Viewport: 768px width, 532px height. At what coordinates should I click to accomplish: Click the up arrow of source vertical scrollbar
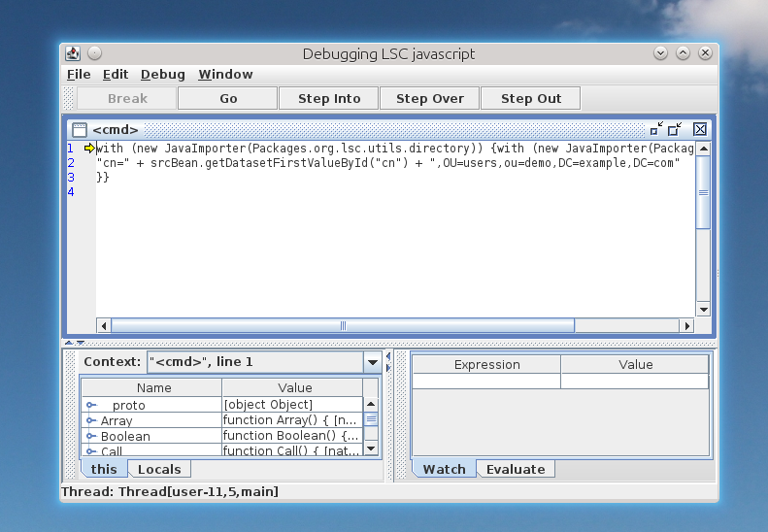pyautogui.click(x=703, y=149)
